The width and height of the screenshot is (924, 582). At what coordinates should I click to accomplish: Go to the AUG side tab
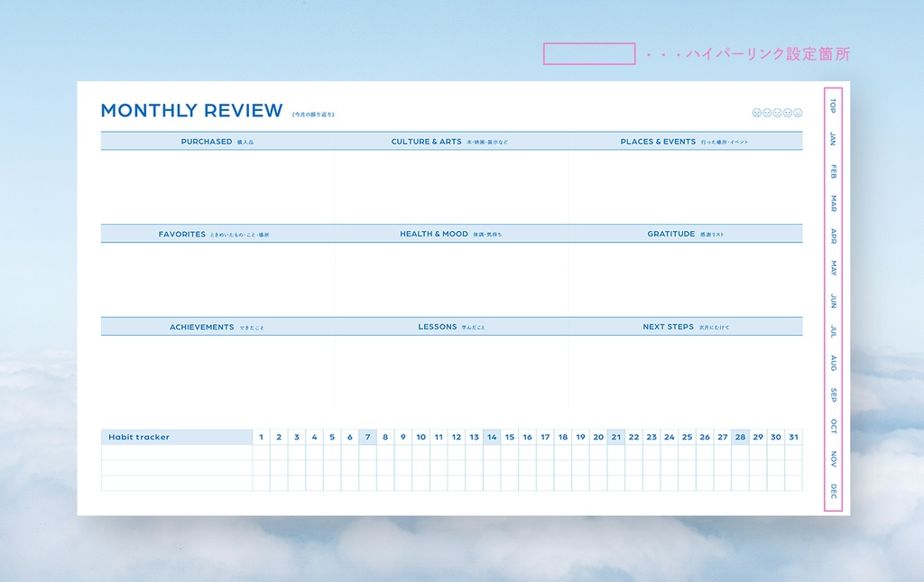click(833, 363)
